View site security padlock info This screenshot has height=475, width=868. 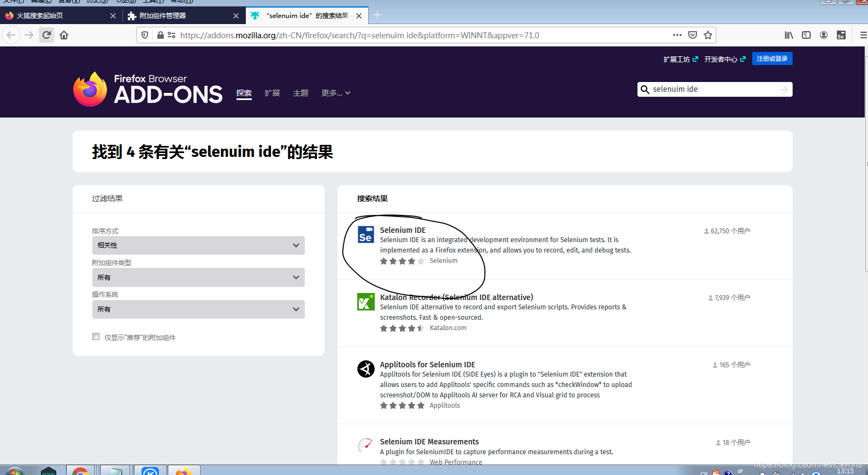point(160,35)
